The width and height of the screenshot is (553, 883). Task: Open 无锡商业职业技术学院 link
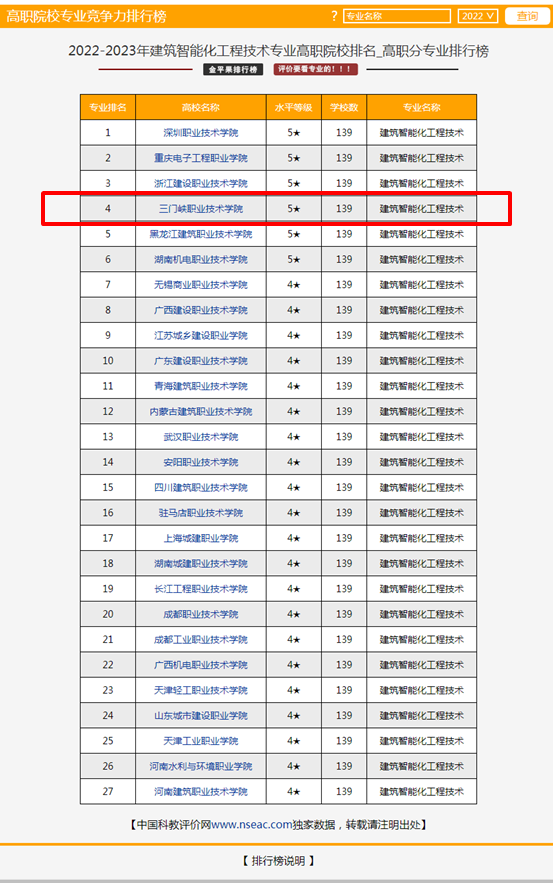pos(200,285)
